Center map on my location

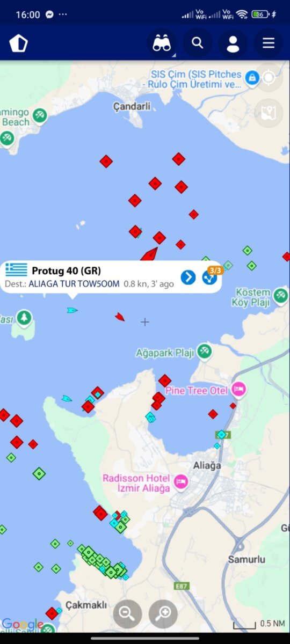(x=269, y=78)
